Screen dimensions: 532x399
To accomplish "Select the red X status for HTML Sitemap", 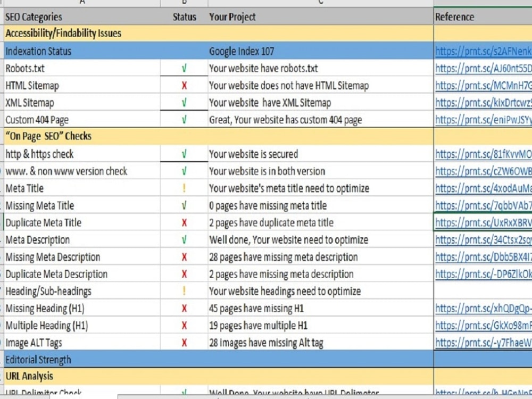I will [x=184, y=86].
